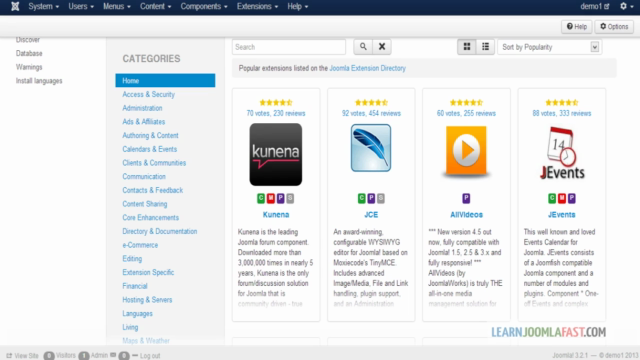Open the System menu
The width and height of the screenshot is (640, 360).
[43, 7]
